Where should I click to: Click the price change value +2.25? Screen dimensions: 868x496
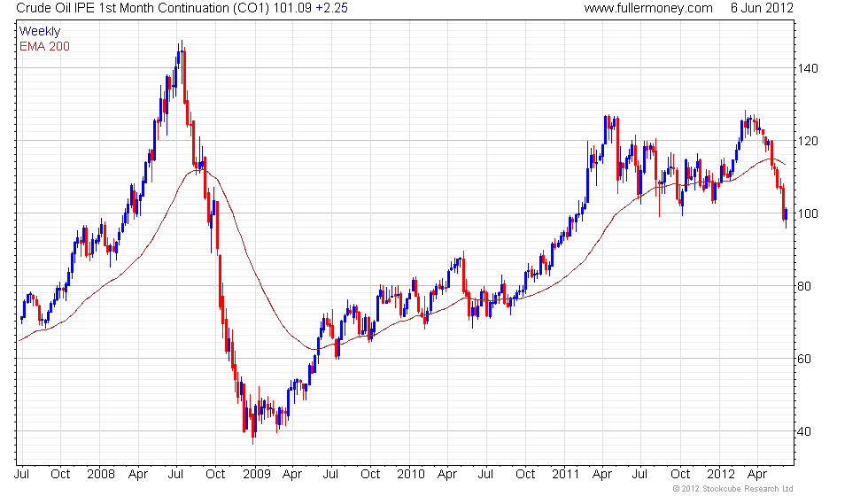pyautogui.click(x=331, y=8)
